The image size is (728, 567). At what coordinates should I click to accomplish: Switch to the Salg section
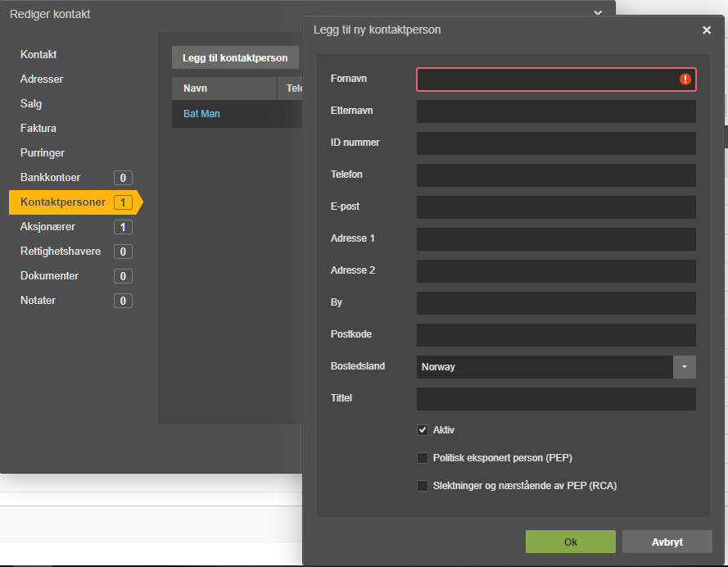(x=31, y=103)
